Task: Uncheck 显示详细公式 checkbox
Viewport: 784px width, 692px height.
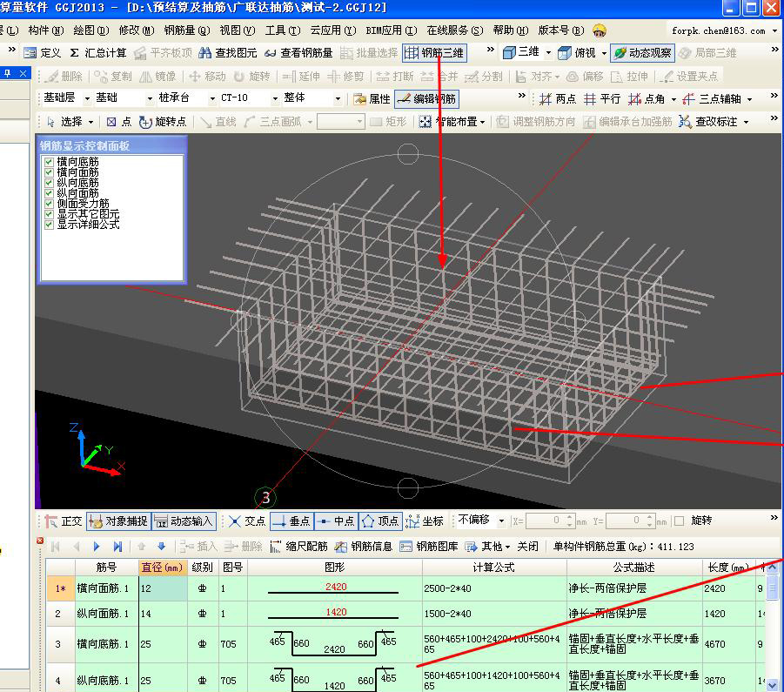Action: click(x=49, y=225)
